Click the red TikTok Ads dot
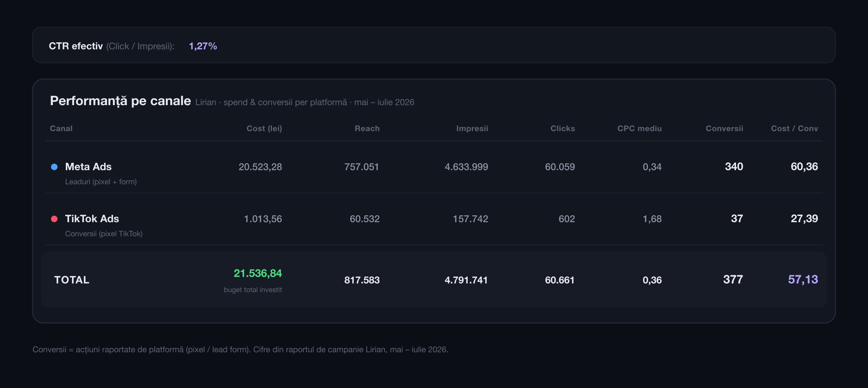This screenshot has width=868, height=388. pyautogui.click(x=54, y=219)
